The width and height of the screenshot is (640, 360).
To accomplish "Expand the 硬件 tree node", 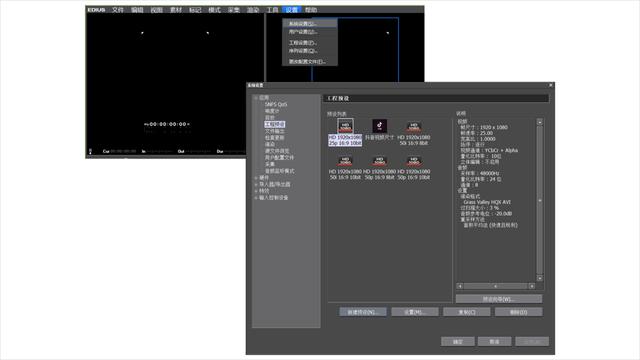I will point(256,178).
